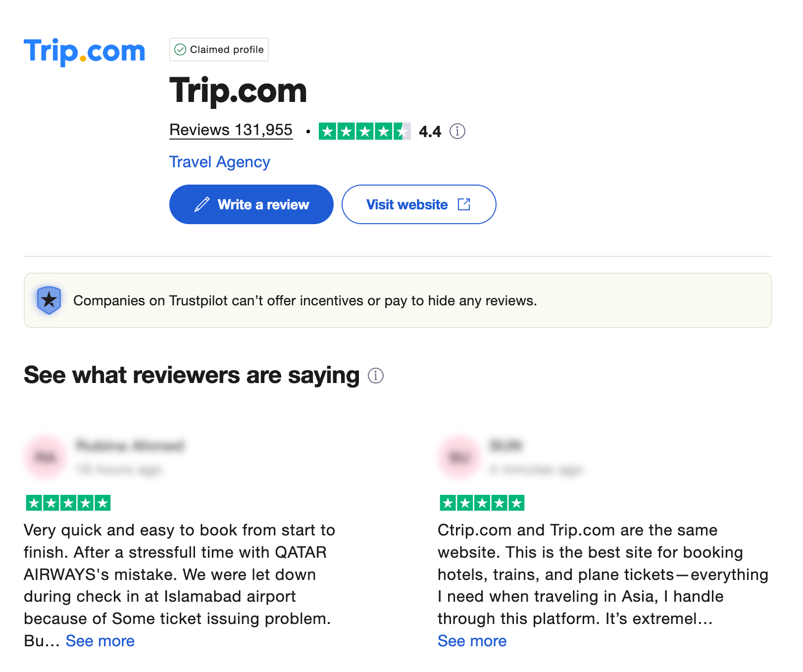Click the Claimed profile checkmark icon

(x=181, y=49)
